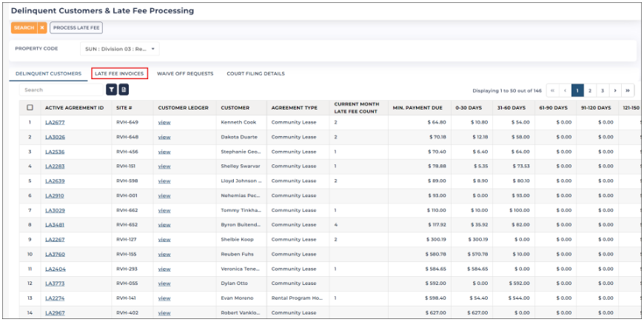Open agreement LA2639 link
Image resolution: width=644 pixels, height=322 pixels.
(x=55, y=181)
